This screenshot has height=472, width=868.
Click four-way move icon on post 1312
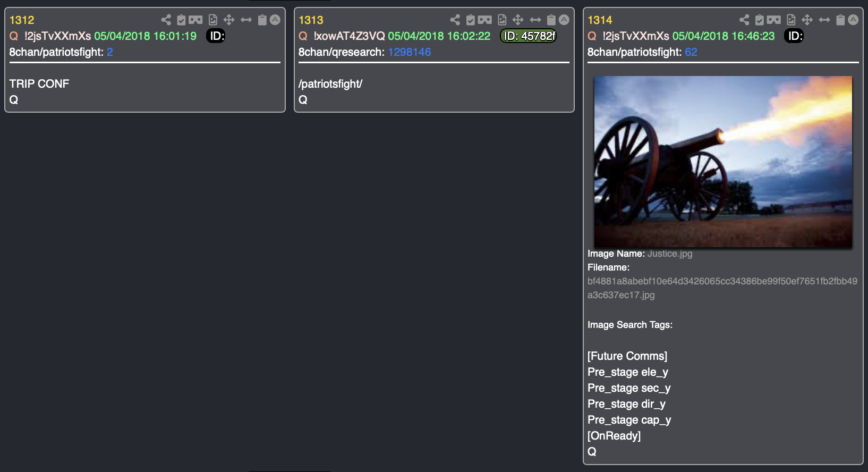click(229, 20)
